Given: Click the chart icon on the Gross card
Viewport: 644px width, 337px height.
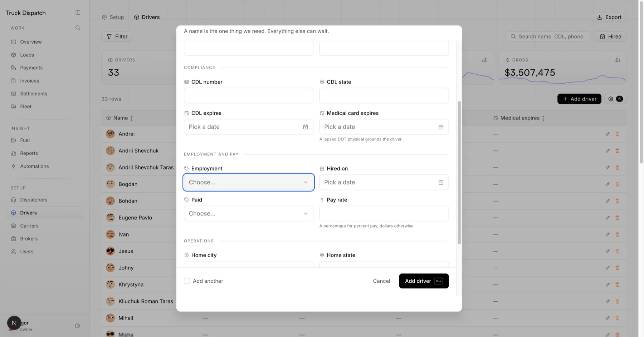Looking at the screenshot, I should pyautogui.click(x=617, y=60).
